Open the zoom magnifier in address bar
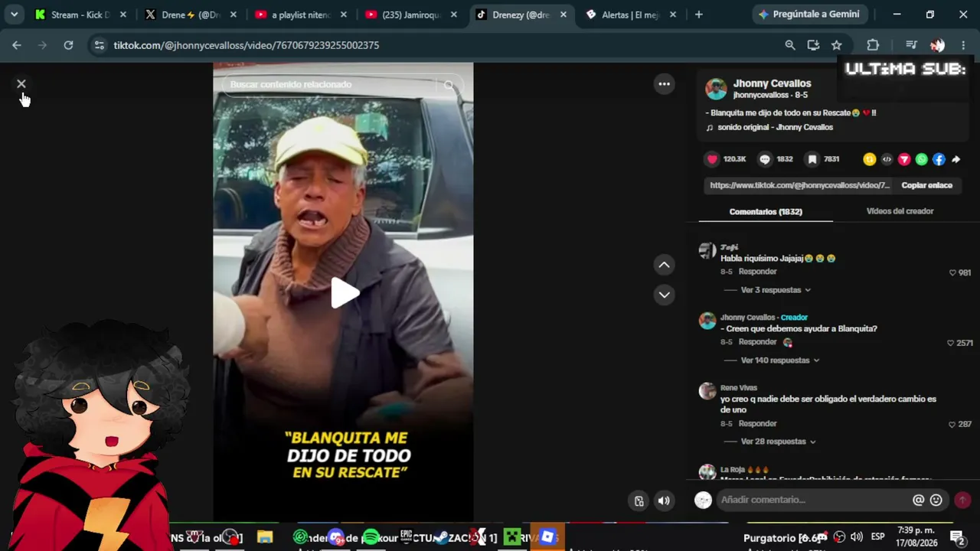The height and width of the screenshot is (551, 980). coord(790,45)
